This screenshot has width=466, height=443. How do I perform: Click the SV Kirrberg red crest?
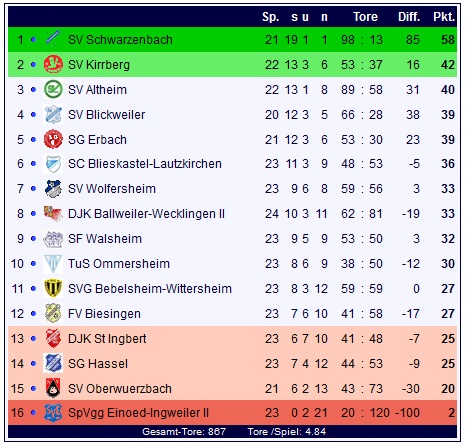[53, 64]
